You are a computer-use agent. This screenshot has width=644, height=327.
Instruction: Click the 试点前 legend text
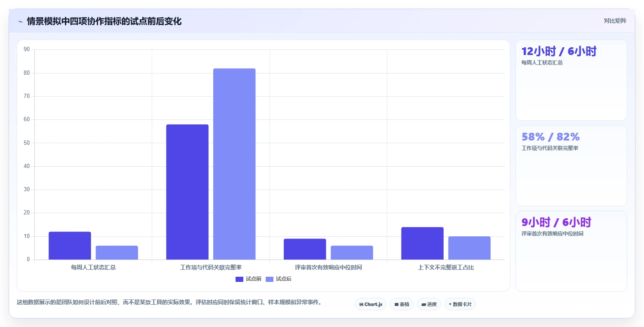click(254, 279)
